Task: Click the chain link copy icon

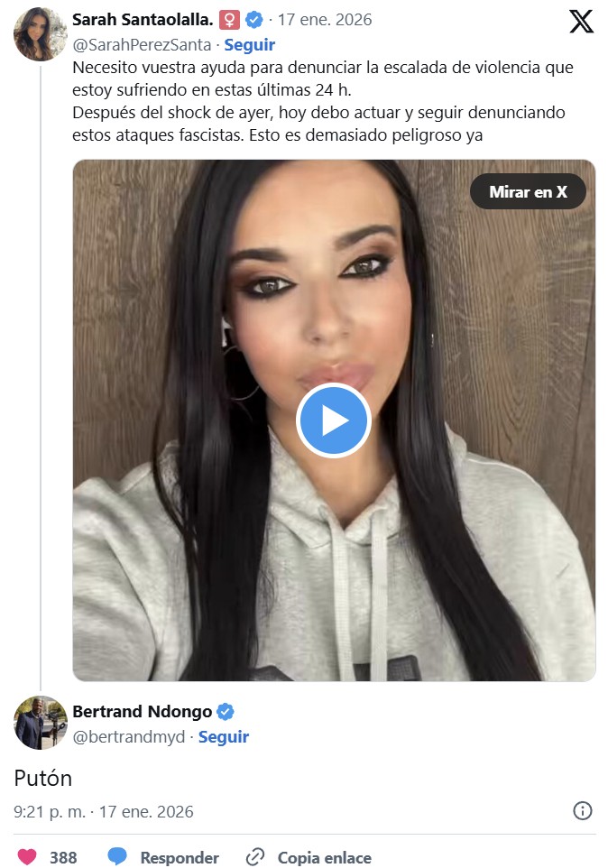Action: tap(255, 856)
